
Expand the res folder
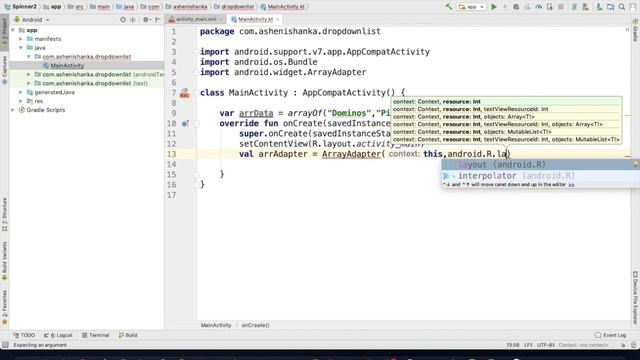pos(21,101)
